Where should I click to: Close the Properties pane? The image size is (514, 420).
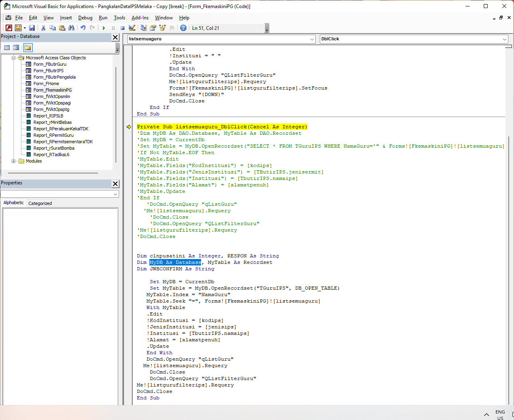pos(115,184)
